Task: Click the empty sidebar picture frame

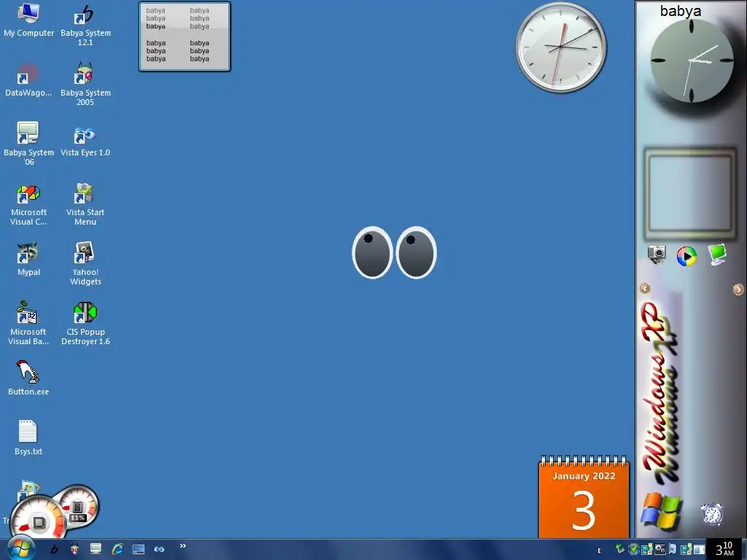Action: tap(690, 192)
